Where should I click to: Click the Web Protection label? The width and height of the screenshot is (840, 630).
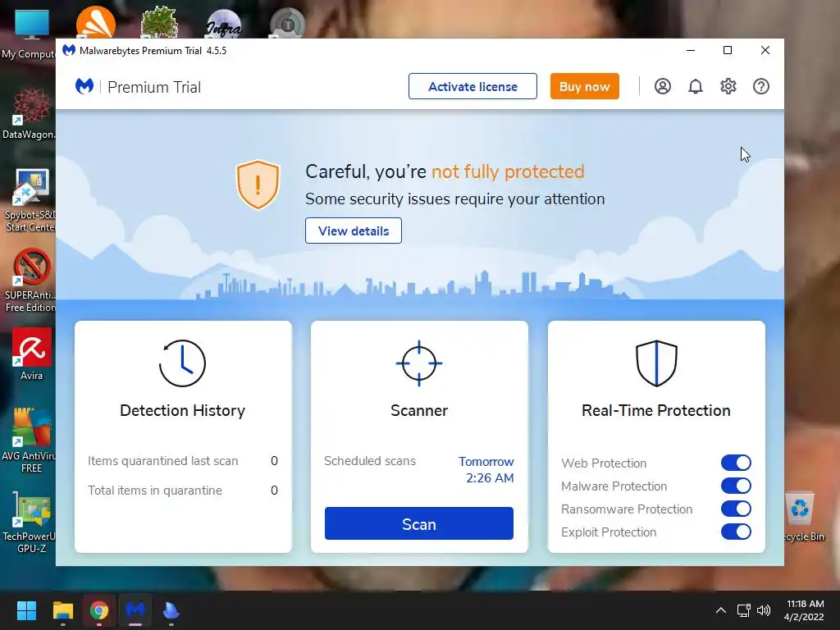tap(604, 463)
